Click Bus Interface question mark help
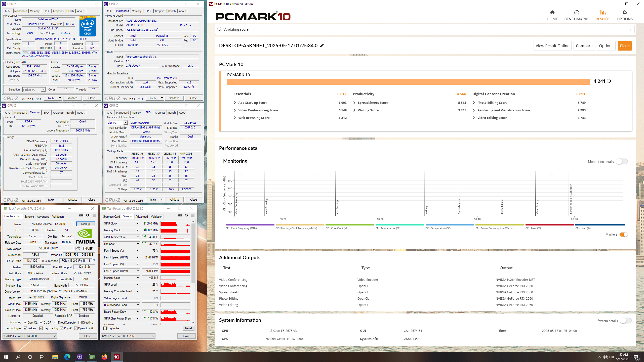 [x=94, y=261]
